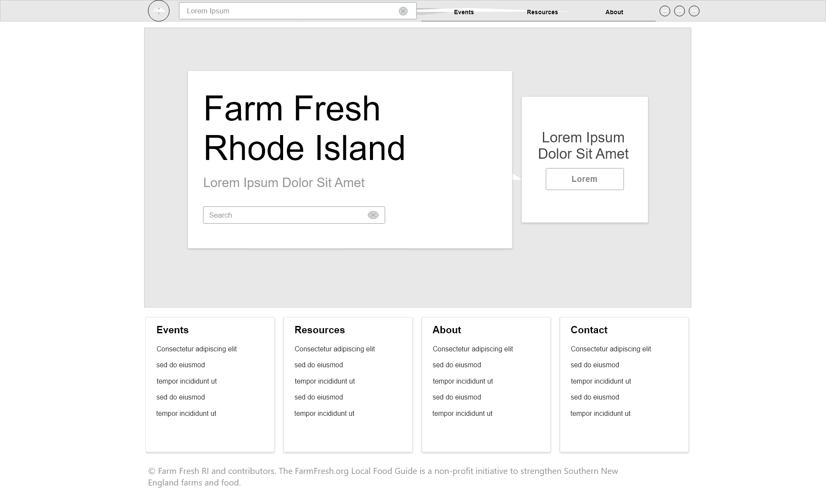Click last tempor incididunt ut in Events card
This screenshot has width=826, height=504.
186,413
